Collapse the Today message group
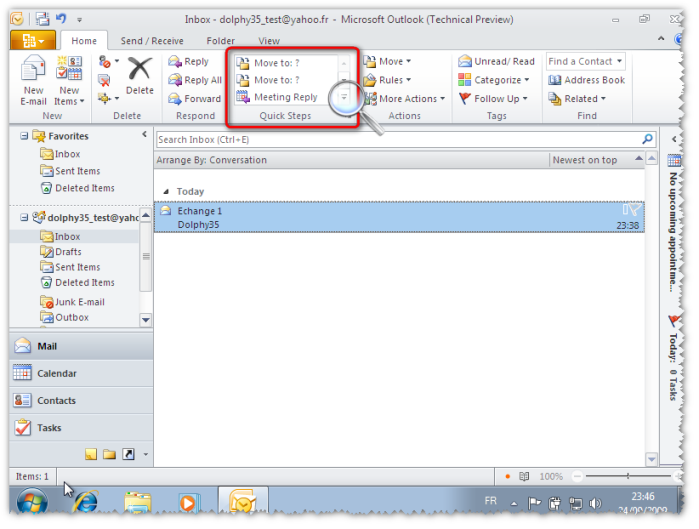The width and height of the screenshot is (699, 529). click(166, 191)
